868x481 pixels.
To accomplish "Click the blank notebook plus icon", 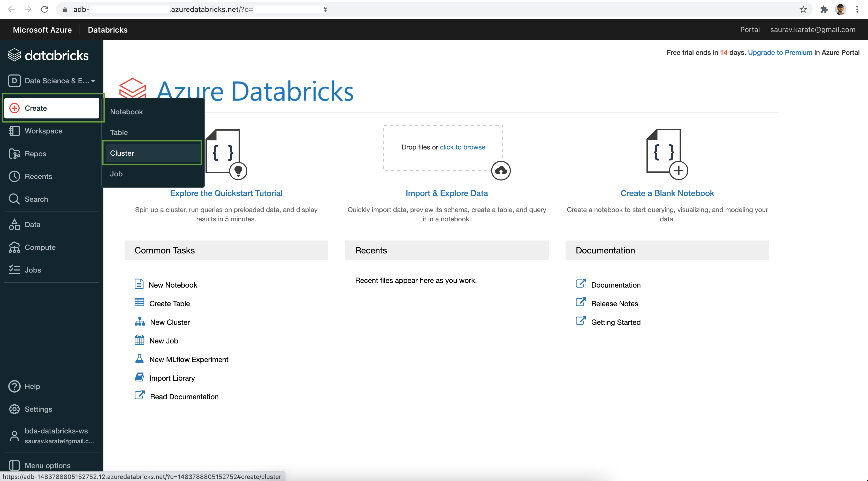I will [667, 154].
